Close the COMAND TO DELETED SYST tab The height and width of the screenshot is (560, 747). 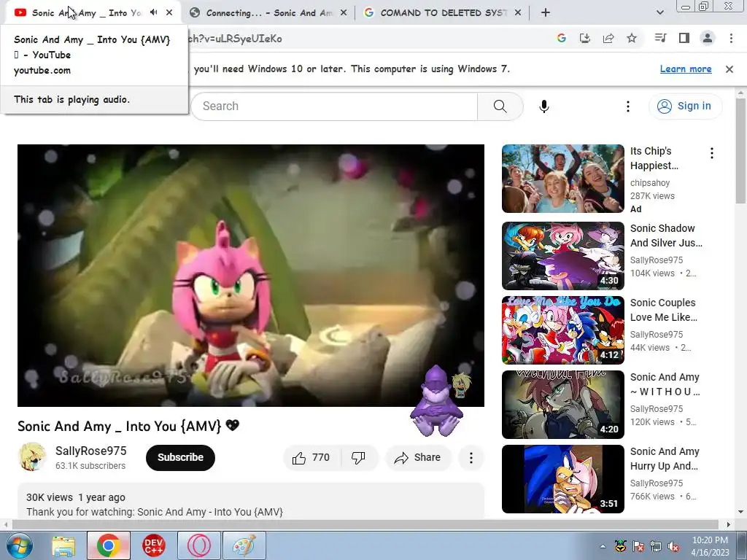point(518,13)
